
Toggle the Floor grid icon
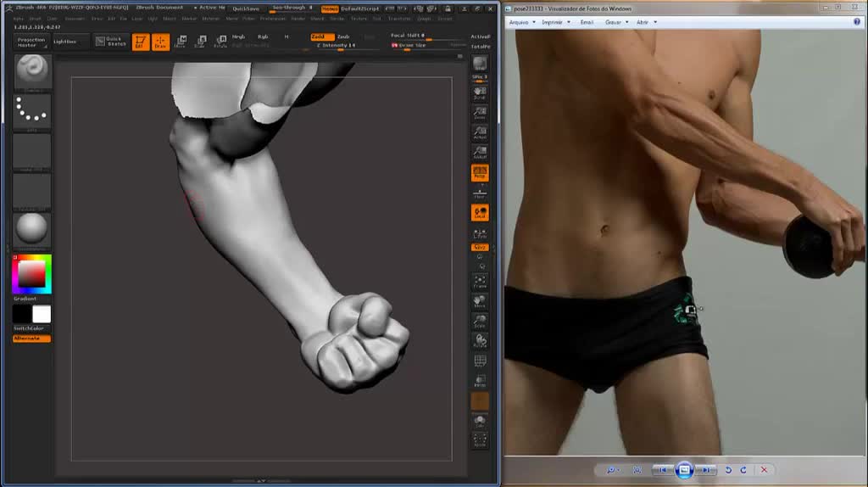coord(480,193)
